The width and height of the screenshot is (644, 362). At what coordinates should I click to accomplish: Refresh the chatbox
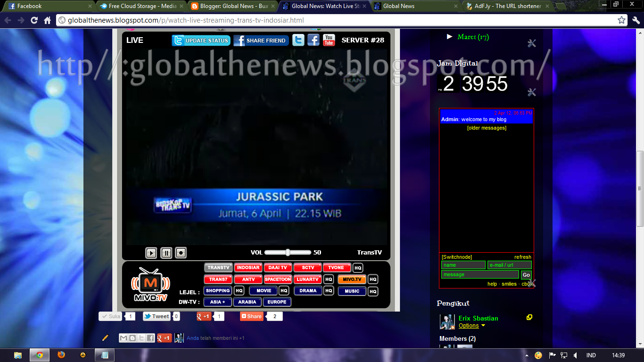click(523, 257)
